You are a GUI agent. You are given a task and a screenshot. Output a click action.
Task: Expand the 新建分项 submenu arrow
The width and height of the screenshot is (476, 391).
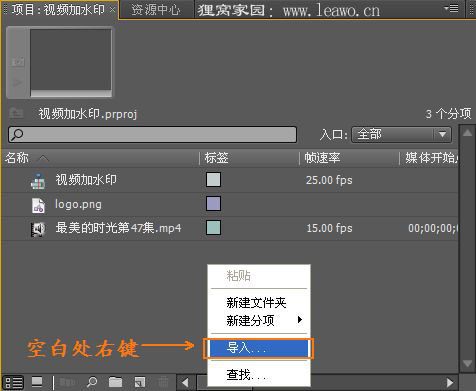pyautogui.click(x=300, y=320)
